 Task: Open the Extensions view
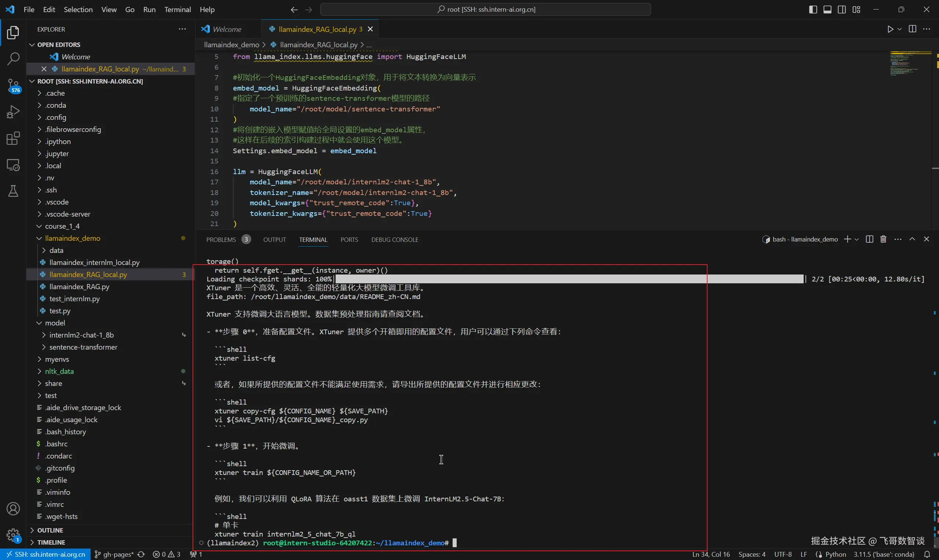click(13, 139)
